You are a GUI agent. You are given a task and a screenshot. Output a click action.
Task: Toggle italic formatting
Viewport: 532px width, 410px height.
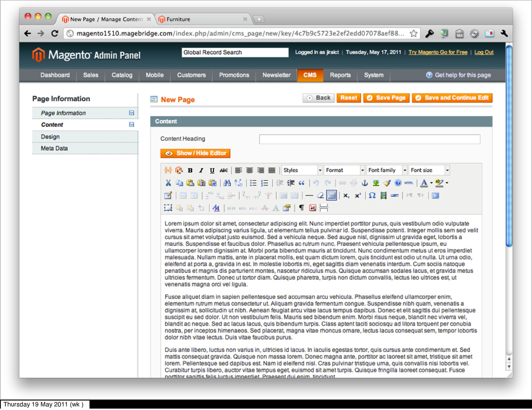click(201, 170)
